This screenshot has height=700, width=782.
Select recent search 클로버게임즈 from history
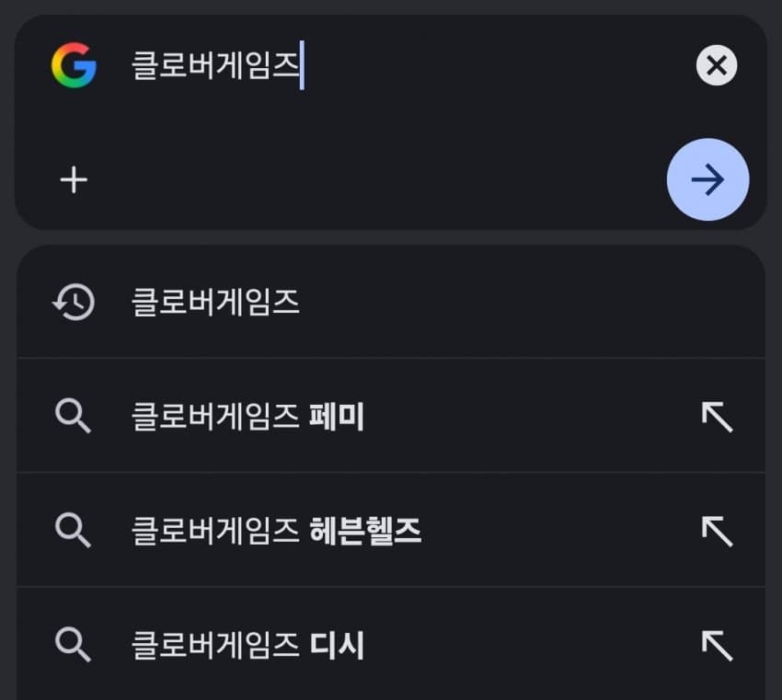[216, 302]
